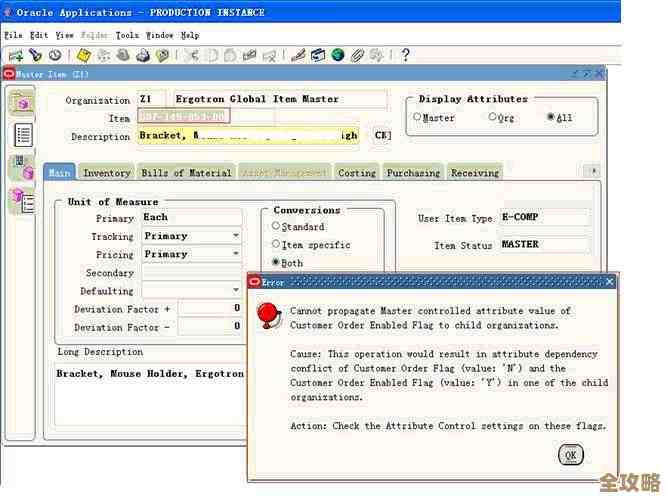Click the Find flashlight toolbar icon
This screenshot has height=501, width=666.
pyautogui.click(x=35, y=55)
